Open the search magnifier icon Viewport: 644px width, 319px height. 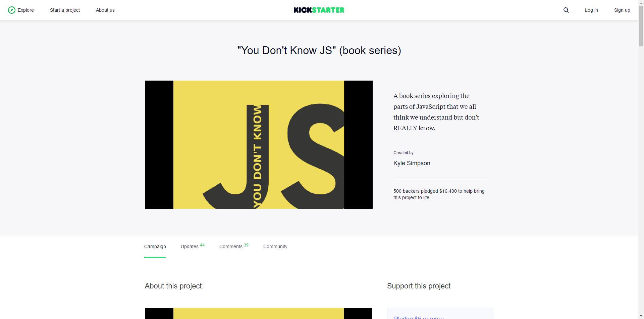click(x=566, y=10)
